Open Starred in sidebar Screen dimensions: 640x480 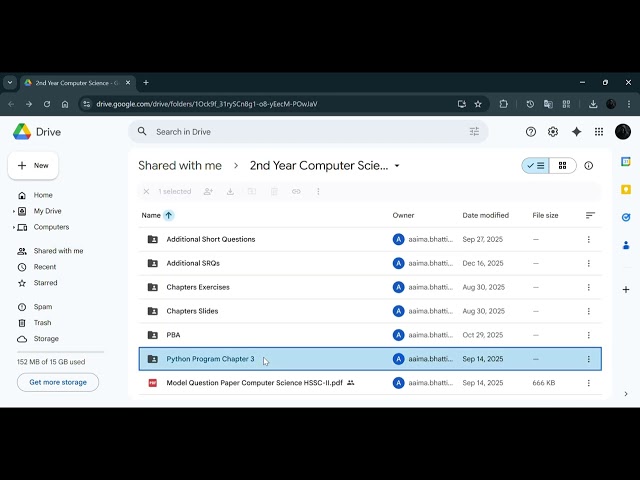coord(45,283)
